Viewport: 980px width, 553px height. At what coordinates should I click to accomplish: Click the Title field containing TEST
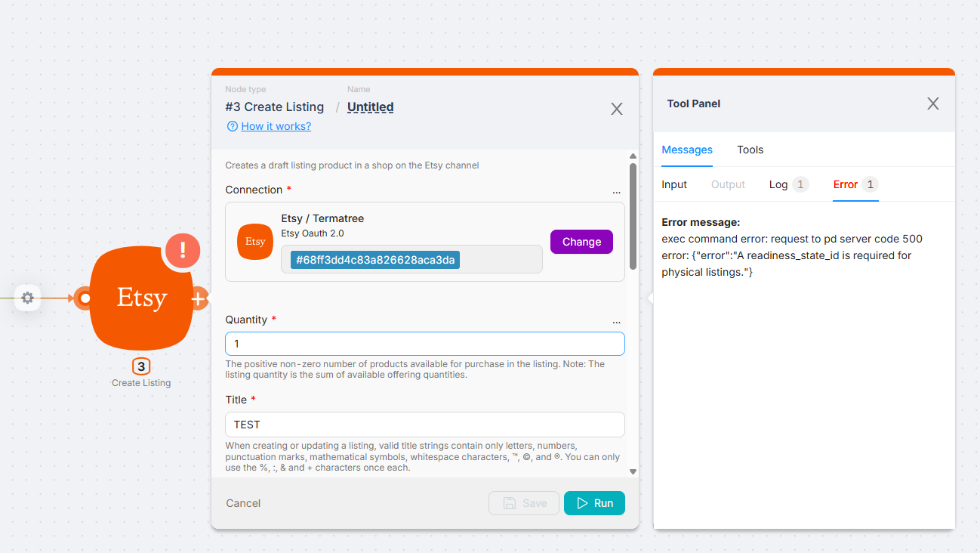[x=424, y=425]
